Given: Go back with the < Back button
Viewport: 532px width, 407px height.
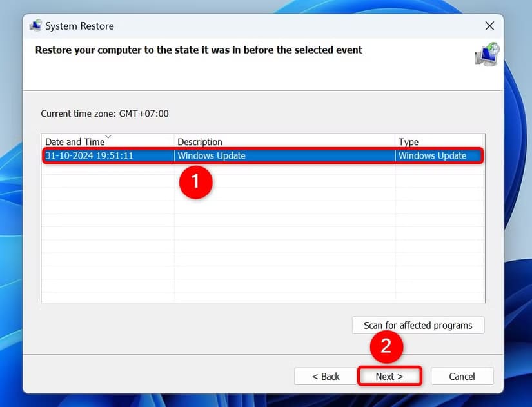Looking at the screenshot, I should point(326,376).
